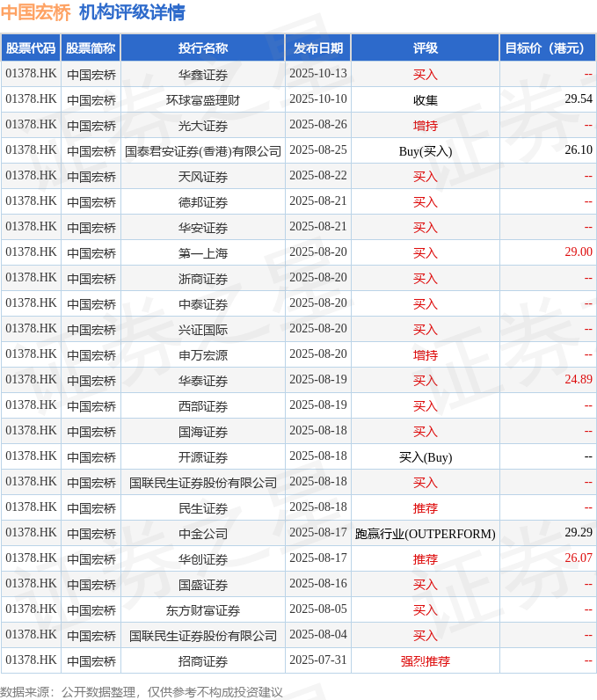Click the date 2025-08-26
597x700 pixels.
(x=318, y=124)
